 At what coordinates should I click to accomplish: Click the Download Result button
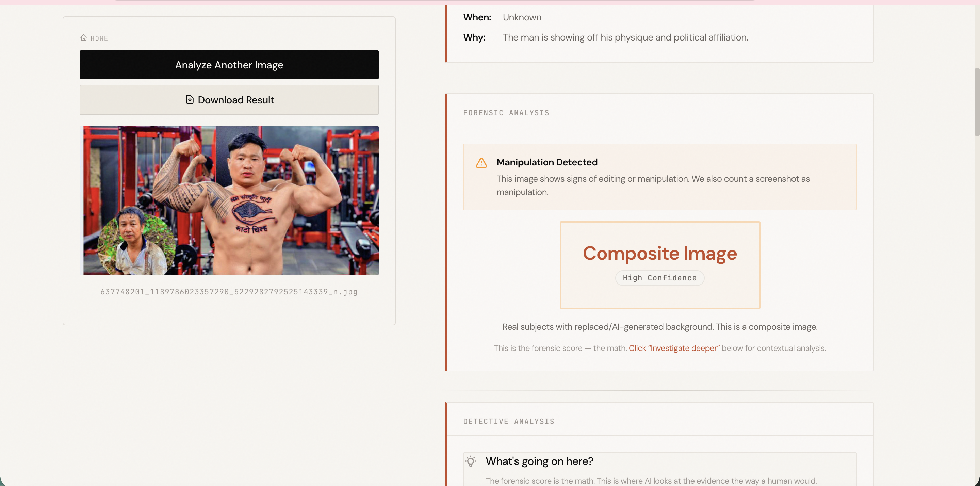pos(229,100)
